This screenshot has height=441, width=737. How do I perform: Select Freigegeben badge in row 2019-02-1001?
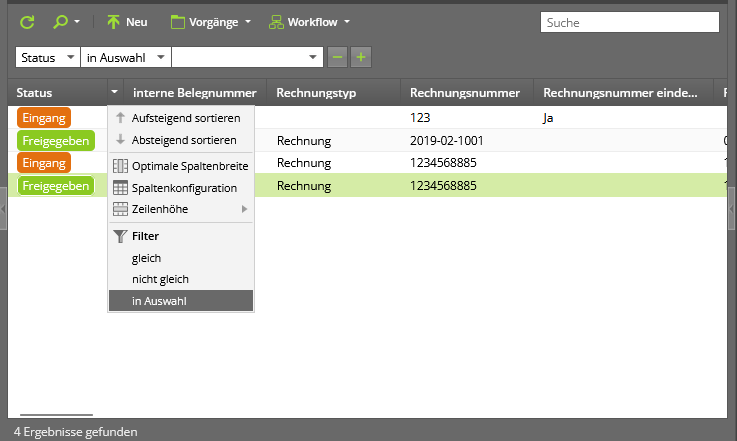point(55,141)
